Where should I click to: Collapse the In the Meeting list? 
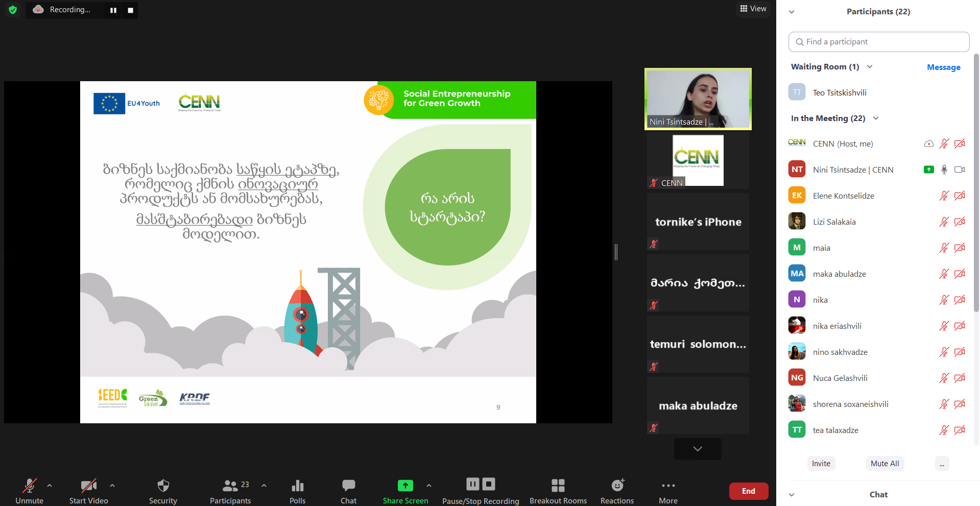pyautogui.click(x=876, y=118)
